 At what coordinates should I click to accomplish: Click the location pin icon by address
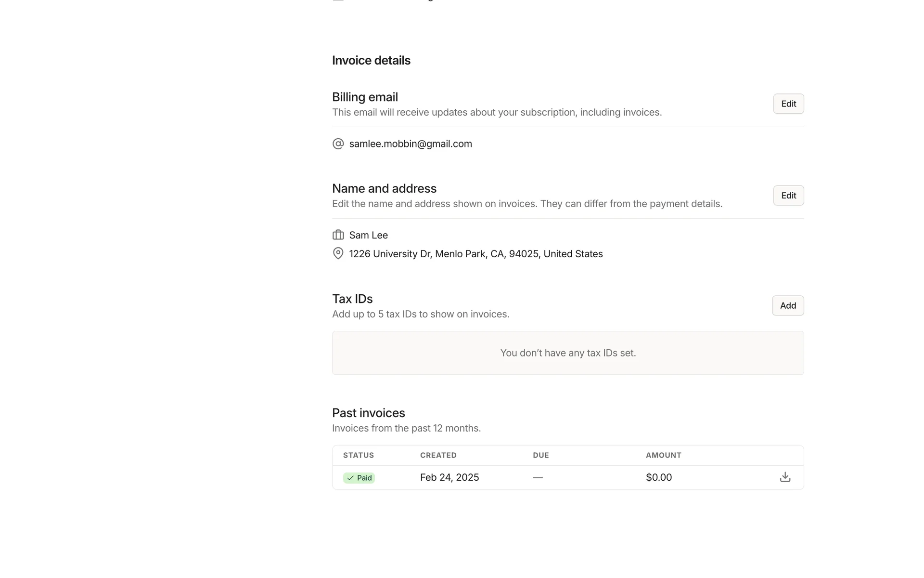coord(338,253)
